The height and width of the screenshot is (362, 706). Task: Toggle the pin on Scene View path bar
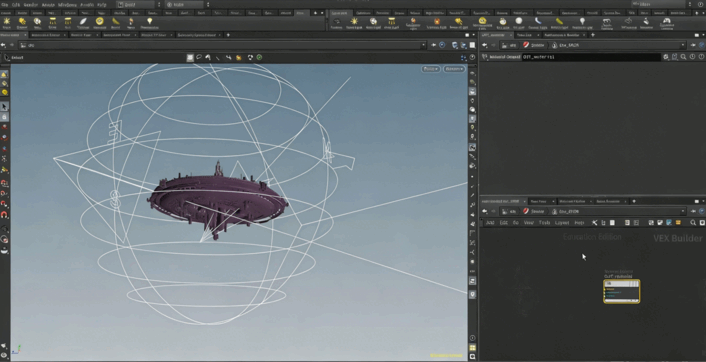[434, 45]
